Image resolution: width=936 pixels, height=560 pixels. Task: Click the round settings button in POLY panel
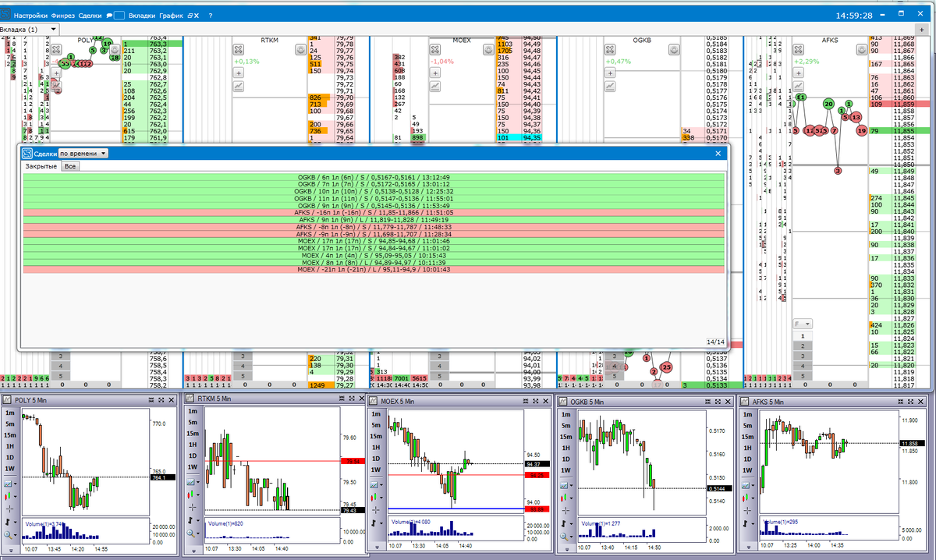coord(115,49)
